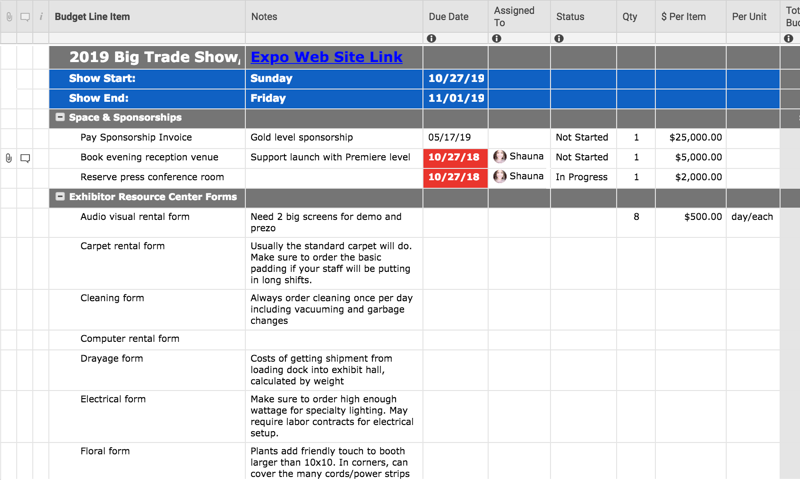Select the Pay Sponsorship Invoice cell
Viewport: 800px width, 480px height.
coord(147,138)
